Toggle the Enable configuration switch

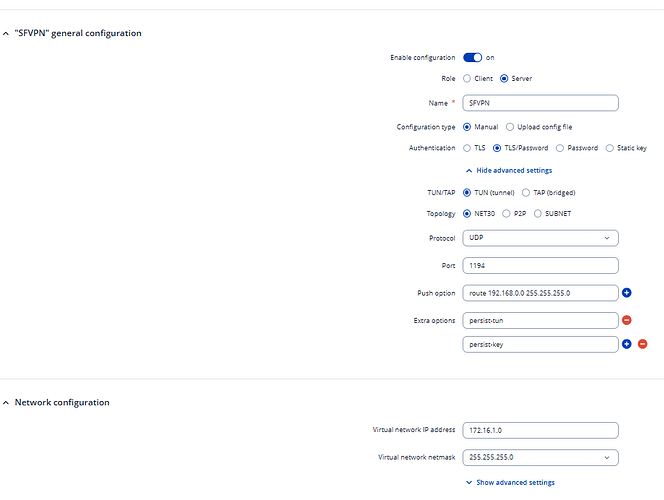point(472,58)
